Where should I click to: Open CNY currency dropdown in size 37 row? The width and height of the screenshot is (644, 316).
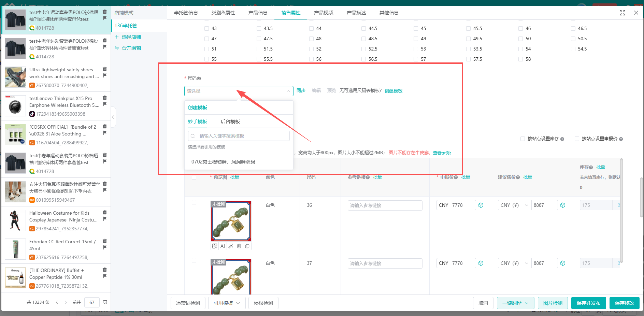tap(514, 263)
